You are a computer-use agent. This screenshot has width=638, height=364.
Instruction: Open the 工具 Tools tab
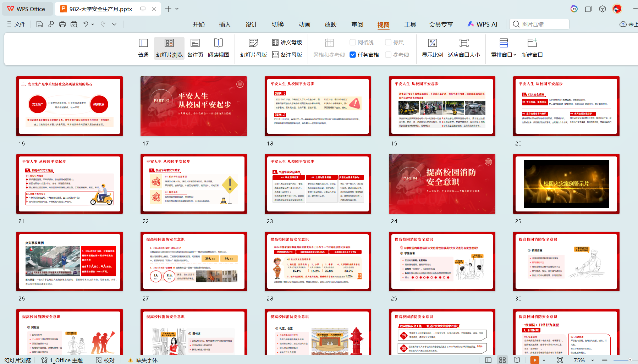(410, 24)
